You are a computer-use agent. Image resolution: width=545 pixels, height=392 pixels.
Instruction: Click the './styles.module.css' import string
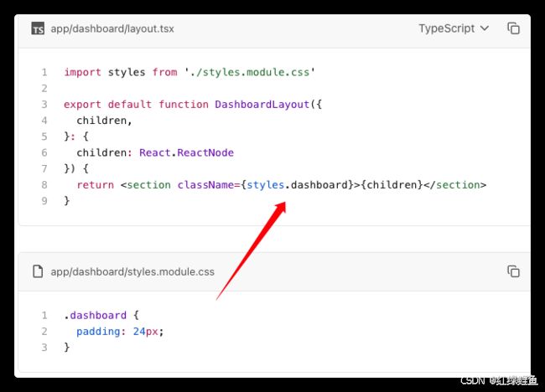pyautogui.click(x=250, y=72)
